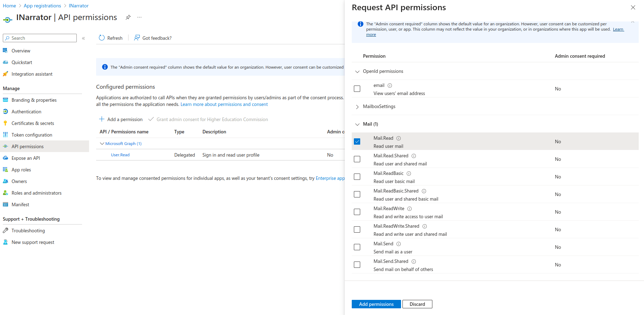The width and height of the screenshot is (644, 315).
Task: Click the Got feedback icon
Action: (137, 38)
